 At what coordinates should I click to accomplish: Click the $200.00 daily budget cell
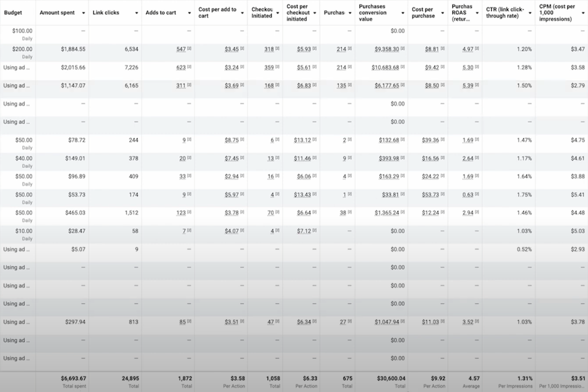click(x=22, y=49)
